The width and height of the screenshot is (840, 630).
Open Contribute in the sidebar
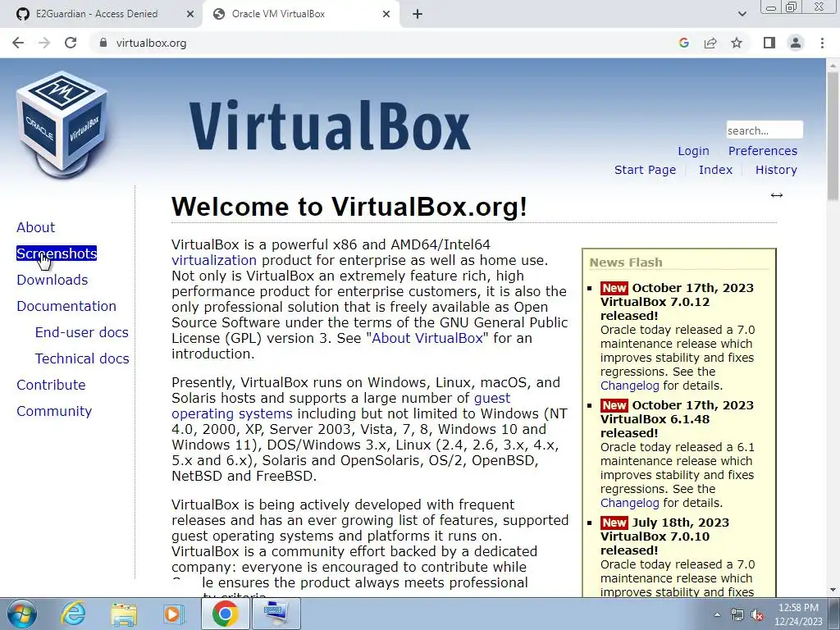point(51,385)
